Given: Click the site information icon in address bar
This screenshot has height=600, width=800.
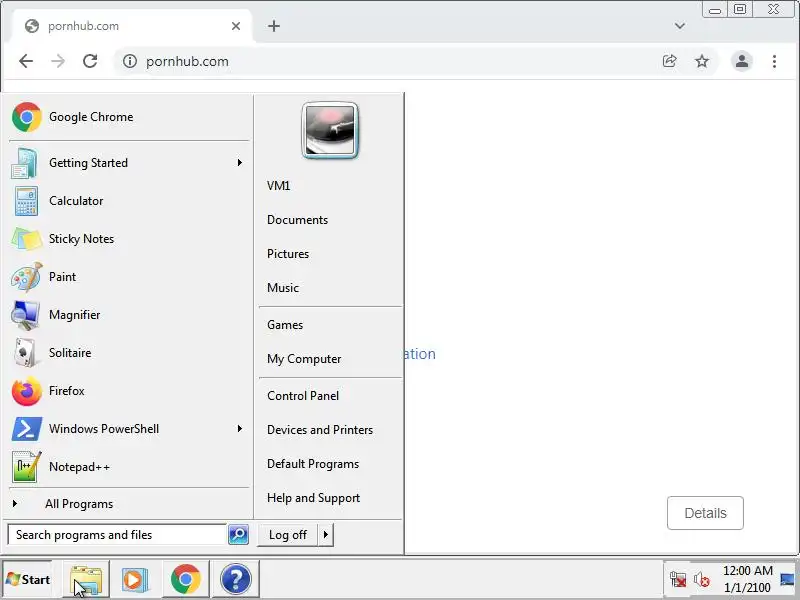Looking at the screenshot, I should 130,61.
